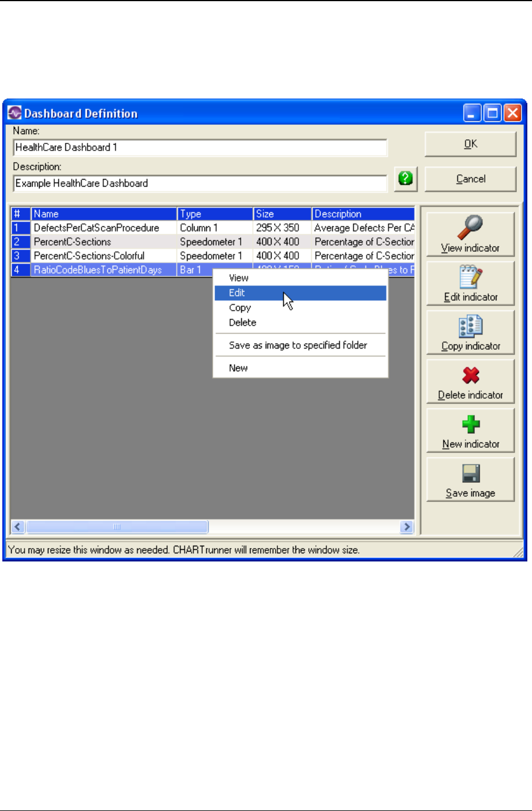532x811 pixels.
Task: Click the Delete indicator red X button
Action: pos(470,381)
